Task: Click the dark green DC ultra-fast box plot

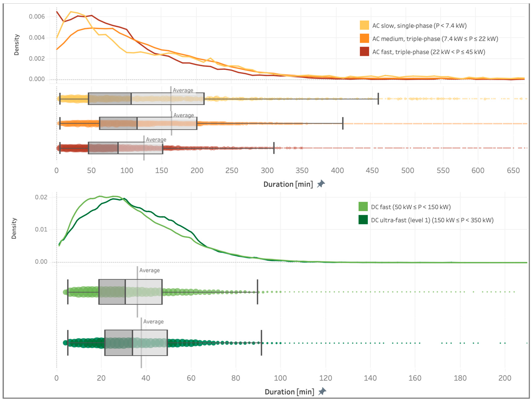Action: (136, 343)
